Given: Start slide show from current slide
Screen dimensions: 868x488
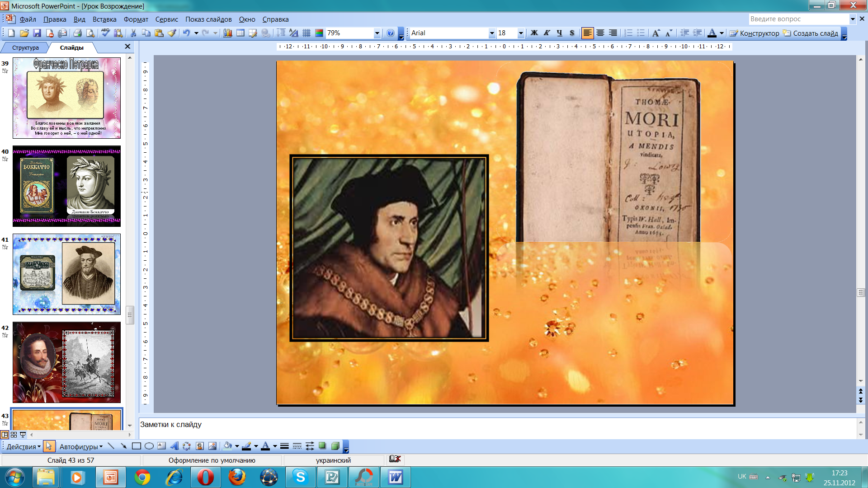Looking at the screenshot, I should click(23, 435).
